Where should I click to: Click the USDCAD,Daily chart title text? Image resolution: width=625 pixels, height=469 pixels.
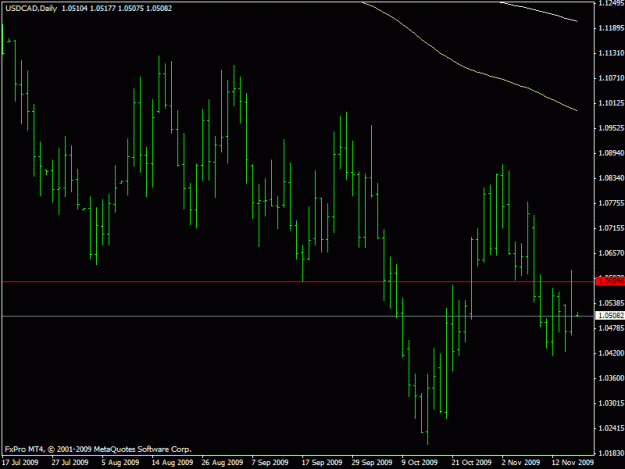[x=31, y=8]
